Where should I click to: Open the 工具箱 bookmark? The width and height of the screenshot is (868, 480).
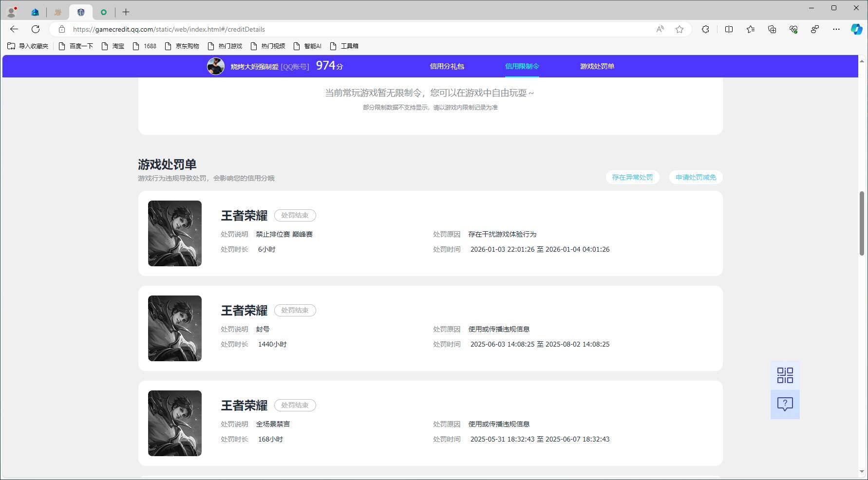[x=344, y=46]
